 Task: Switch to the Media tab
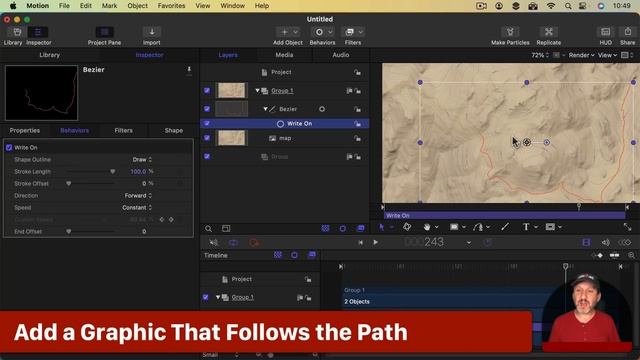(x=284, y=55)
